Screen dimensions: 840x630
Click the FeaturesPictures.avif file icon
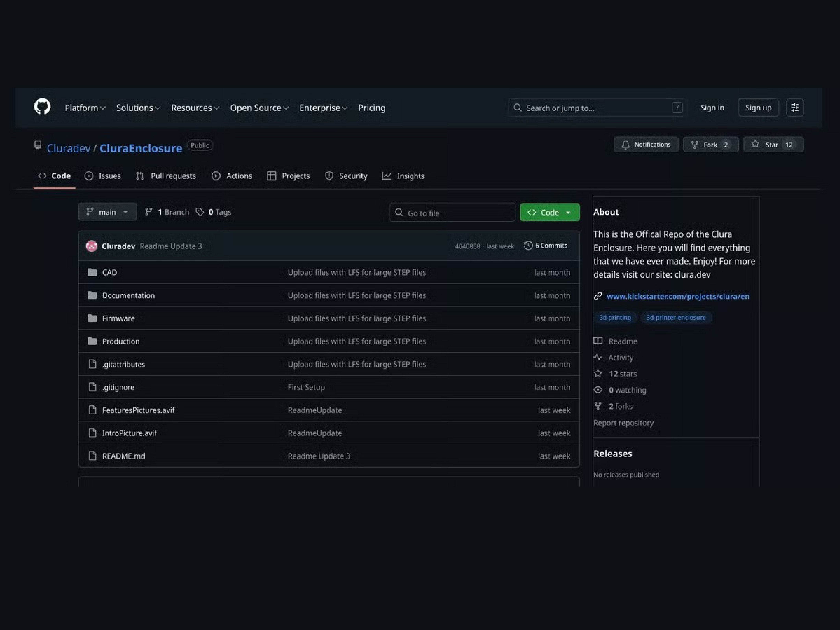[92, 410]
